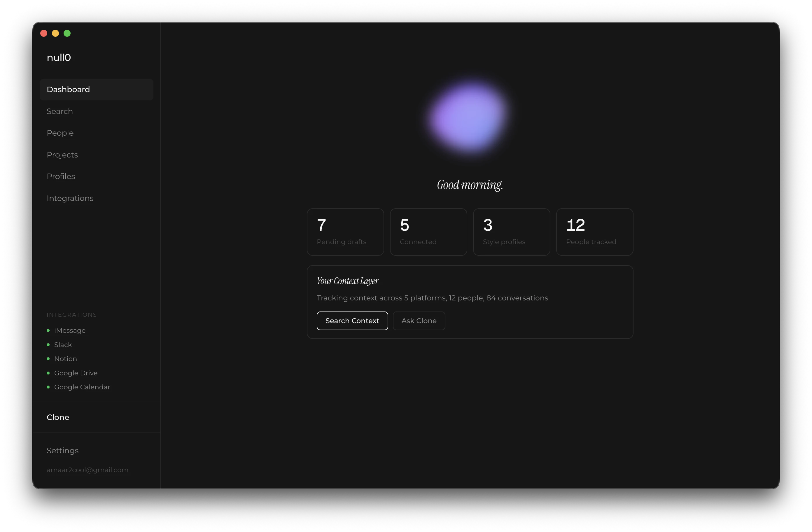Toggle the Slack integration status dot

(x=48, y=345)
